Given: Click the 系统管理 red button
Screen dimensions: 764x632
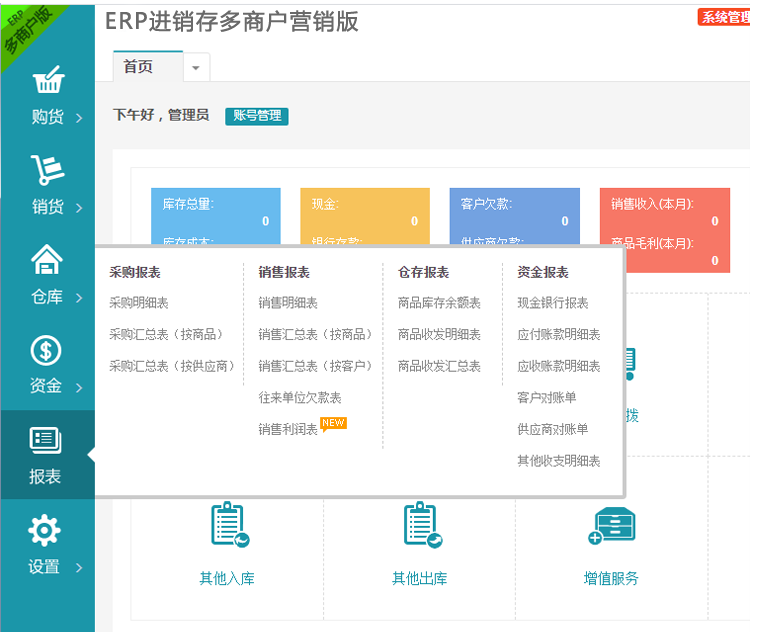Looking at the screenshot, I should pyautogui.click(x=724, y=17).
